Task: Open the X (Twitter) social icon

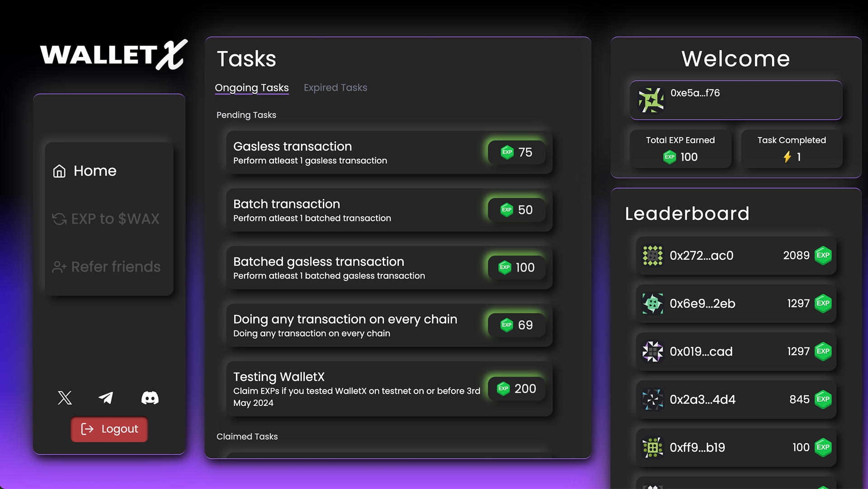Action: point(65,398)
